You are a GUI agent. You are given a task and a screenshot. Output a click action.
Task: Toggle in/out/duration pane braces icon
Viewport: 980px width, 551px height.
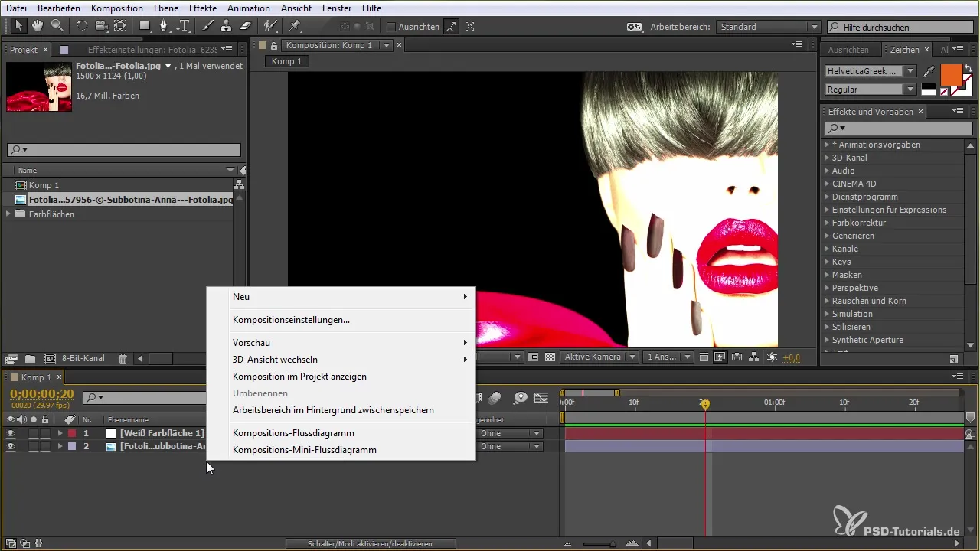(x=38, y=543)
